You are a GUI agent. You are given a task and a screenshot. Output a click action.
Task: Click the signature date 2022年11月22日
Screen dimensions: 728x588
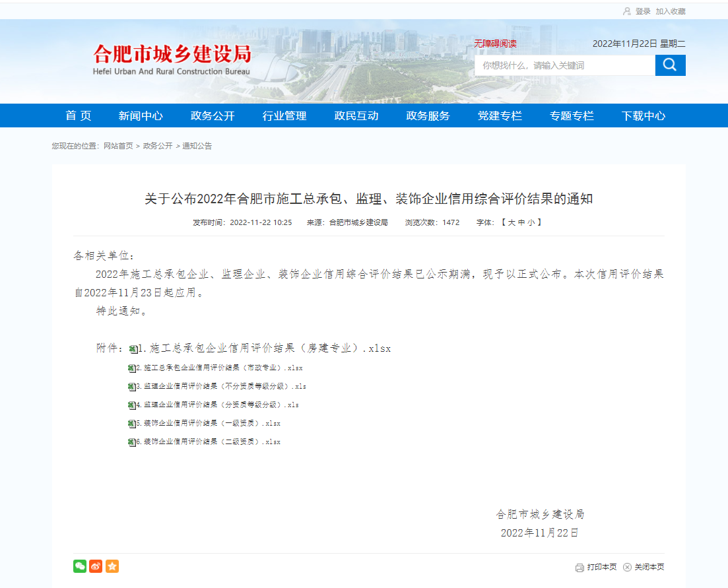539,533
